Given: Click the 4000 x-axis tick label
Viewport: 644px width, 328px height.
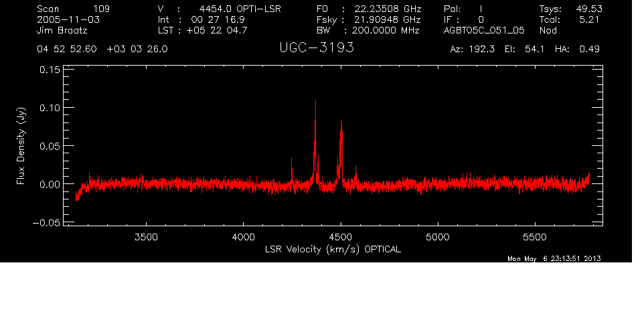Looking at the screenshot, I should point(244,237).
